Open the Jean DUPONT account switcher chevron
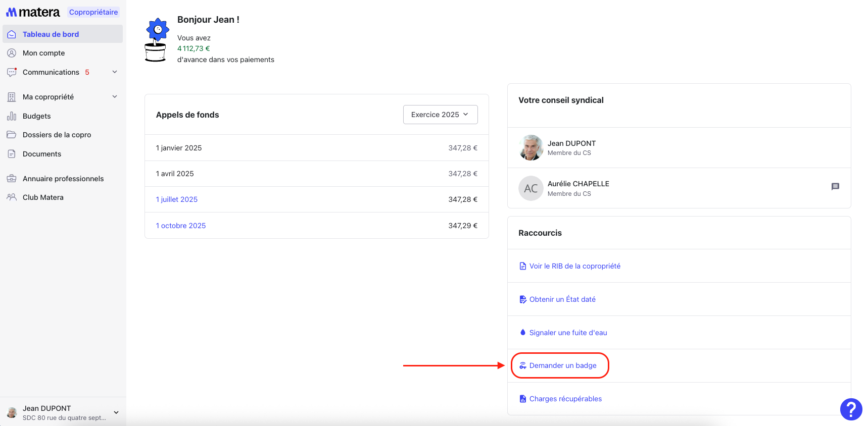This screenshot has height=426, width=868. 116,412
